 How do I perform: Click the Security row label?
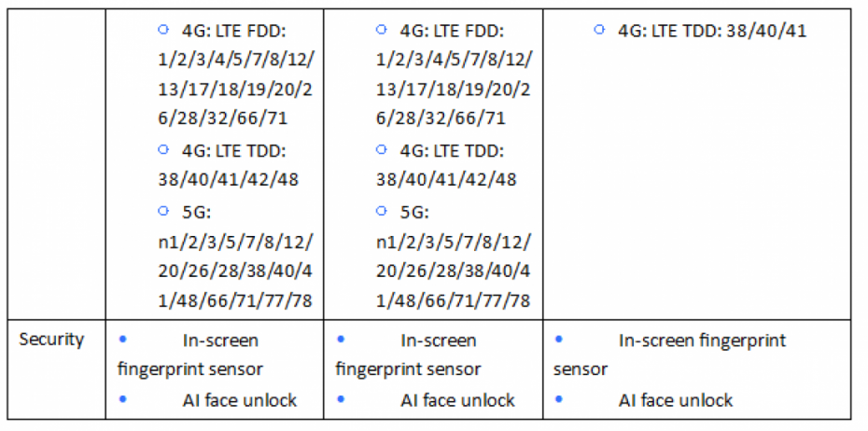(x=51, y=340)
